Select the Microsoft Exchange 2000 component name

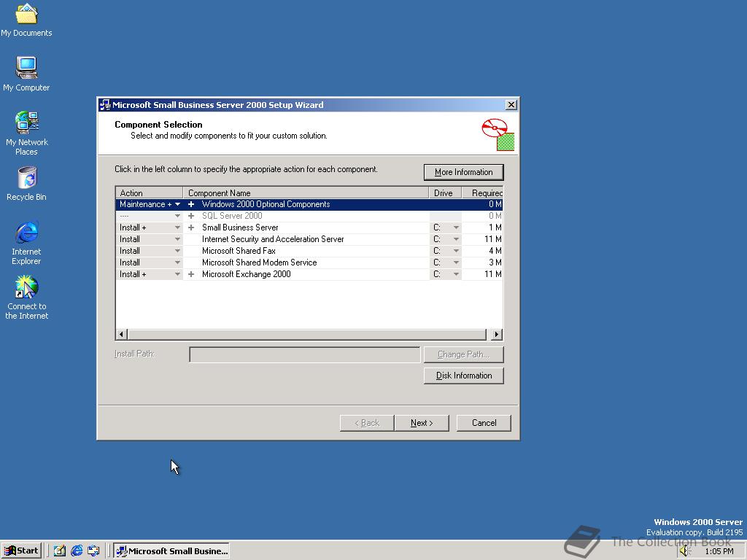tap(247, 274)
